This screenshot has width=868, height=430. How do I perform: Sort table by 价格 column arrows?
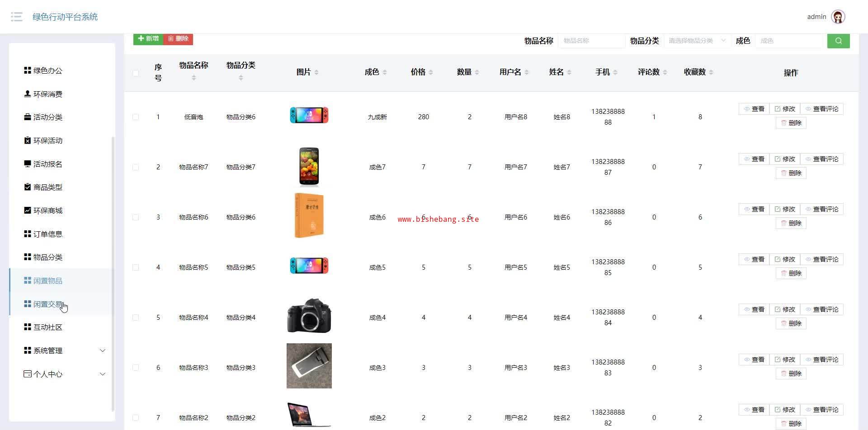point(431,72)
